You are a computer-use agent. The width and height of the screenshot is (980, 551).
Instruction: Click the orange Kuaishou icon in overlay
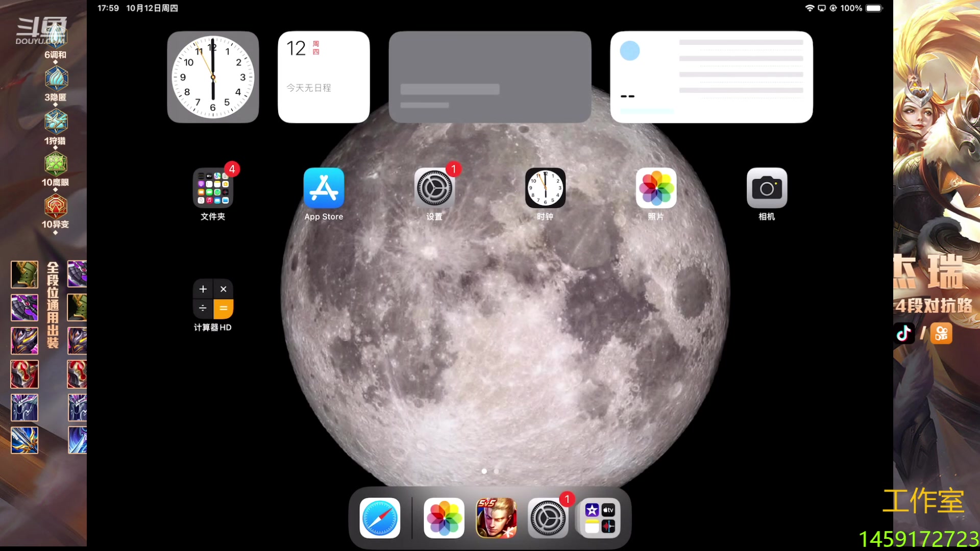pyautogui.click(x=942, y=334)
